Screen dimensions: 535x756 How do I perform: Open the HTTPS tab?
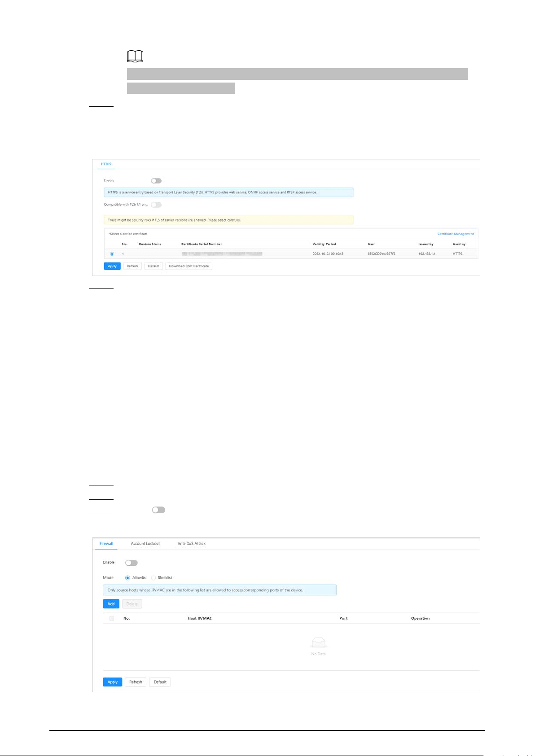106,164
